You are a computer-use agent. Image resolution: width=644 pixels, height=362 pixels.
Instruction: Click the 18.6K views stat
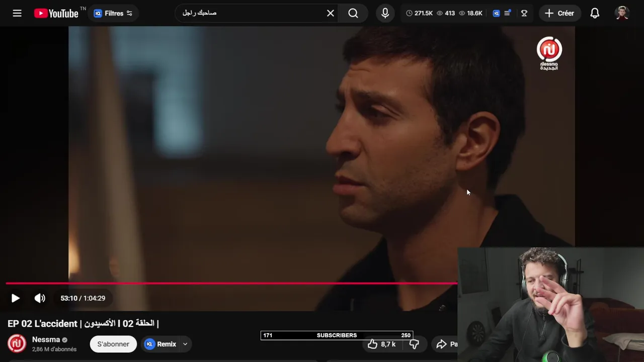(x=470, y=13)
